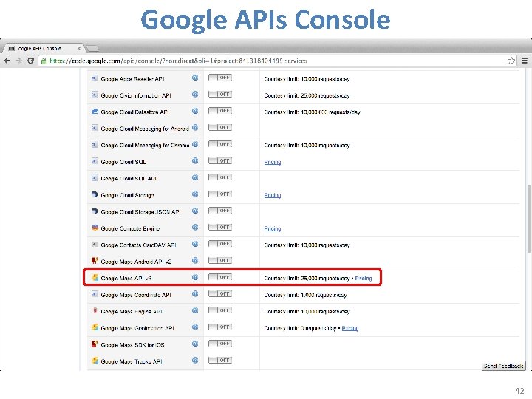Turn on Google Maps Geolocation API
The height and width of the screenshot is (399, 532).
pyautogui.click(x=220, y=327)
